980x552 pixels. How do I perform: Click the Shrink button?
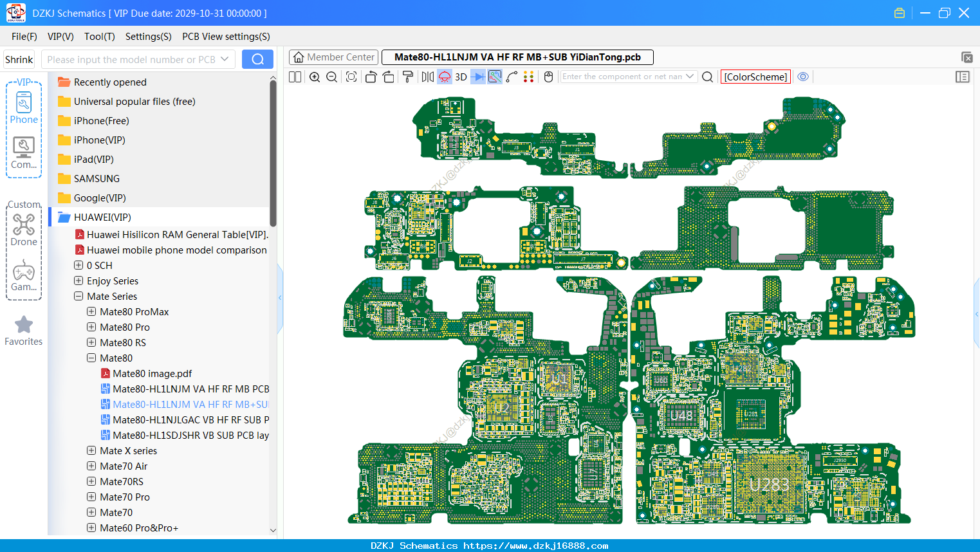pos(19,60)
